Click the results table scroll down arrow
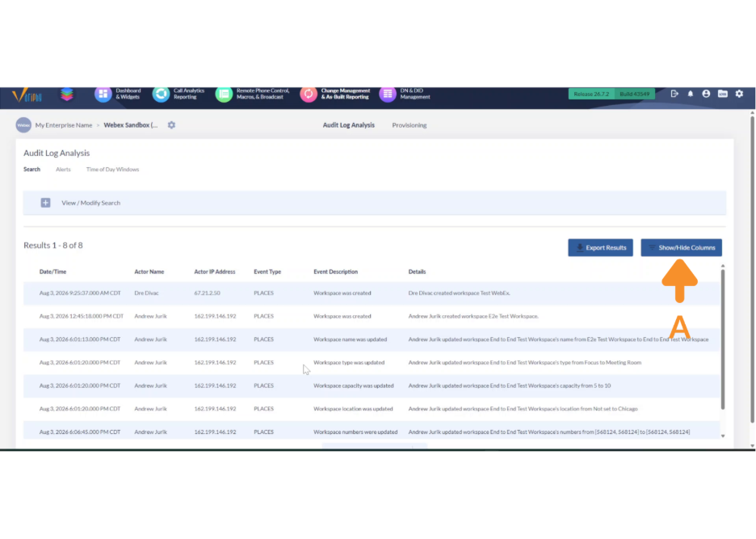Screen dimensions: 756x539 click(x=723, y=436)
